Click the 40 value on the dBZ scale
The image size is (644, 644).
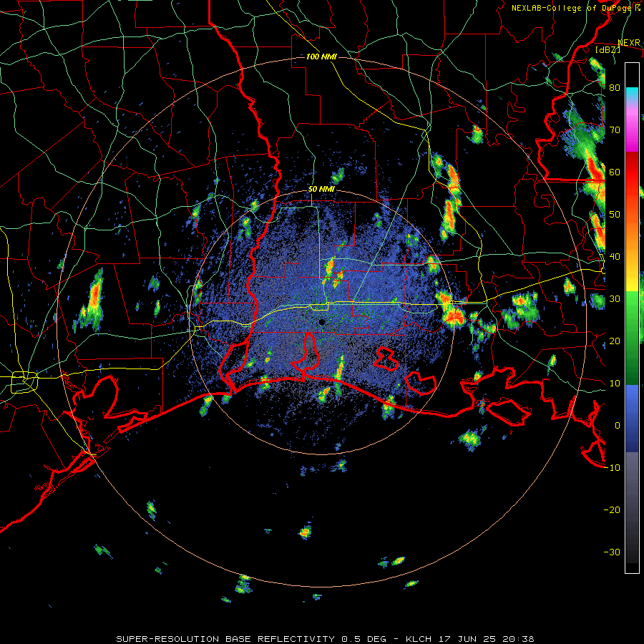tap(615, 257)
